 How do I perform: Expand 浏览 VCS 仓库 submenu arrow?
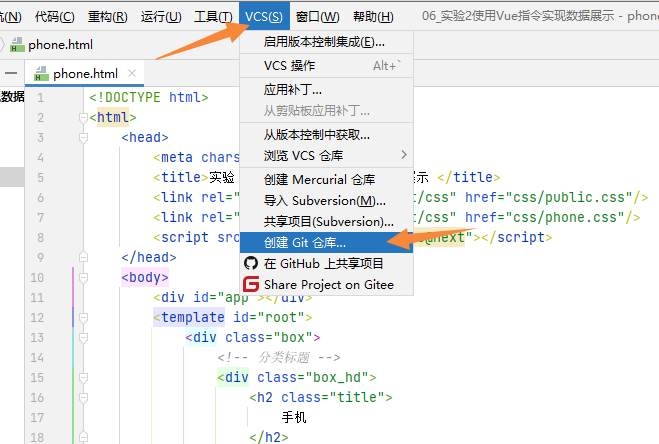(x=404, y=155)
